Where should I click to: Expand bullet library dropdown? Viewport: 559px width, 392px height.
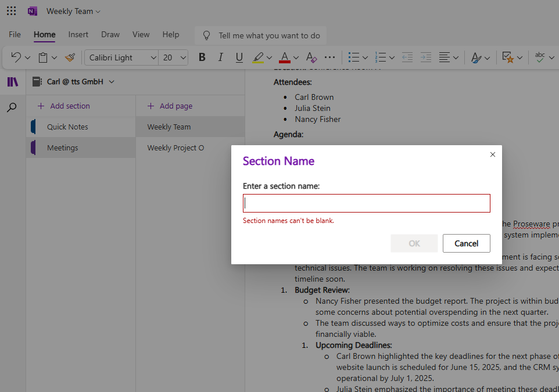pyautogui.click(x=365, y=57)
